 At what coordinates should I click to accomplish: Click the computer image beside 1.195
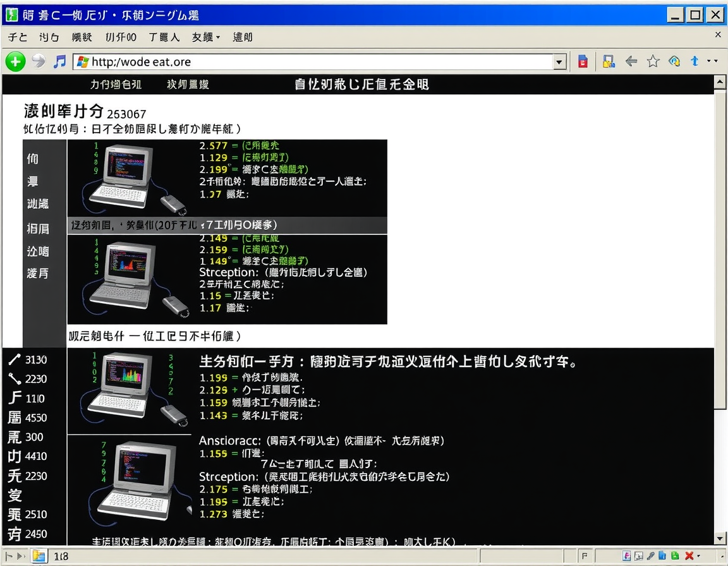coord(139,483)
